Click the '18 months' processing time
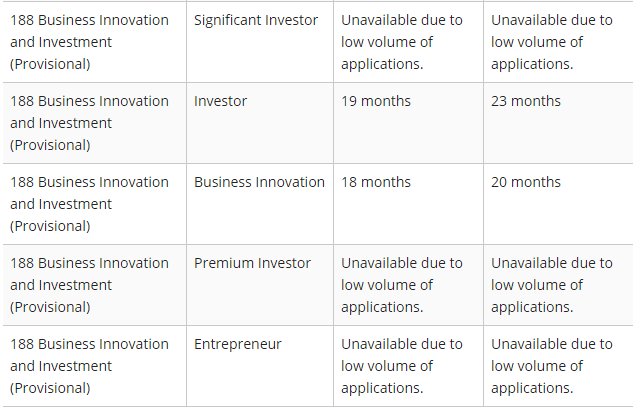Viewport: 633px width, 407px height. coord(376,183)
